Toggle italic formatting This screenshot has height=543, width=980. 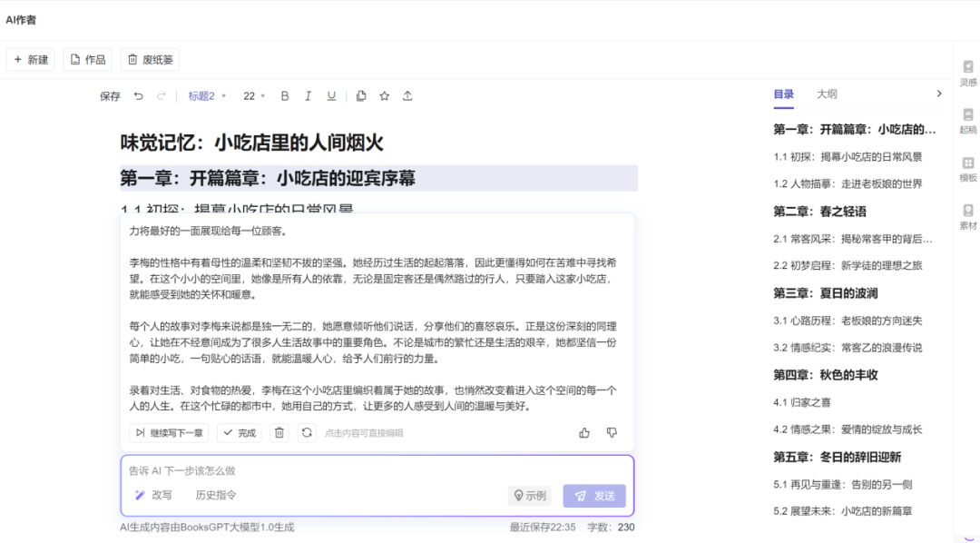point(308,96)
